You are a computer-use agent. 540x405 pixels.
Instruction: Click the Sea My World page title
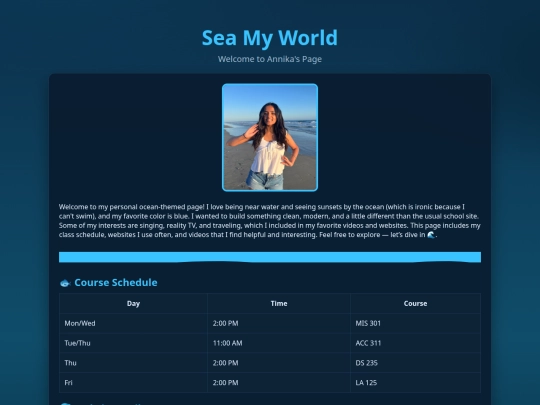pos(270,38)
